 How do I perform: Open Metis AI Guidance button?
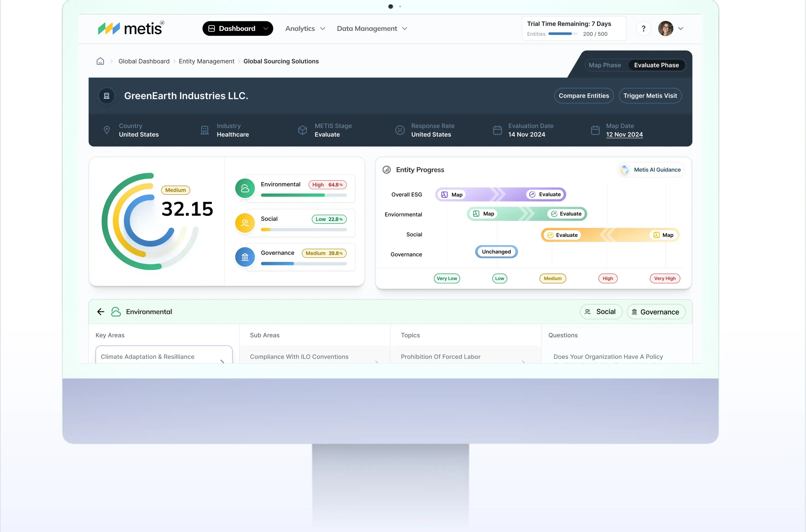tap(651, 170)
